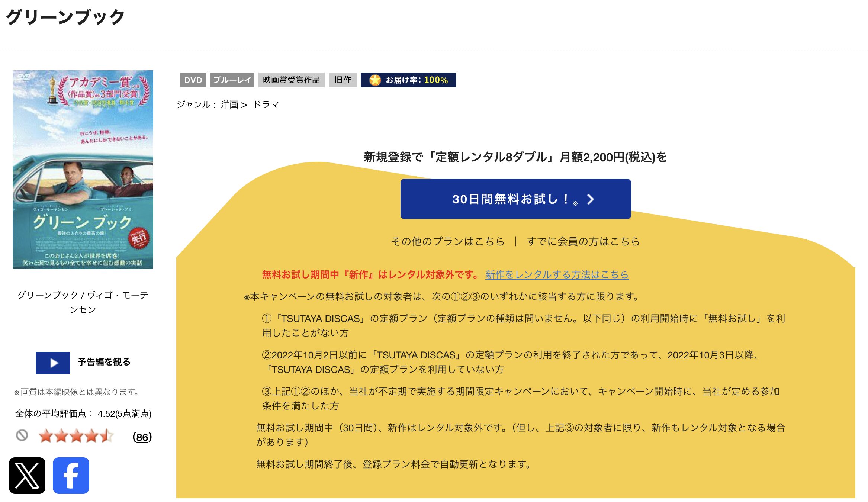This screenshot has height=502, width=868.
Task: Click the red 無料お試し期間中『新作』 warning text
Action: click(370, 274)
